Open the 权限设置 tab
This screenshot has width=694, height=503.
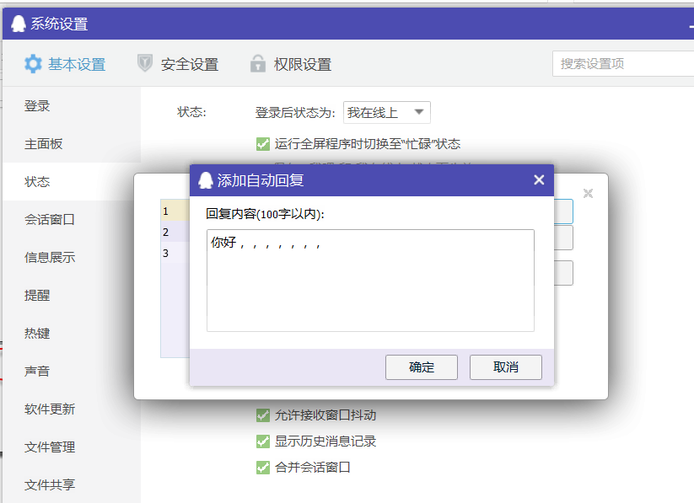pos(302,64)
